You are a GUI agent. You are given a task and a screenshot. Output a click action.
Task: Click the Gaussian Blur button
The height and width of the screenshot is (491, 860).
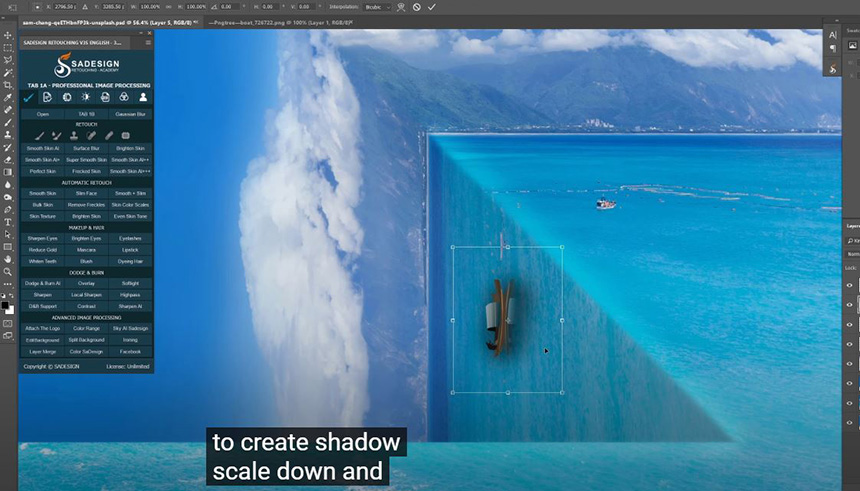pyautogui.click(x=131, y=114)
